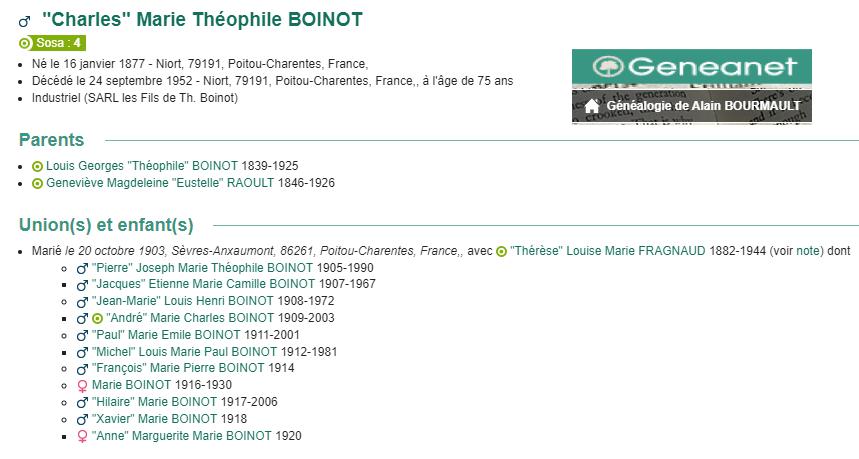This screenshot has width=859, height=459.
Task: Open Geneviève Magdeleine "Eustelle" RAOULT's page
Action: click(160, 183)
